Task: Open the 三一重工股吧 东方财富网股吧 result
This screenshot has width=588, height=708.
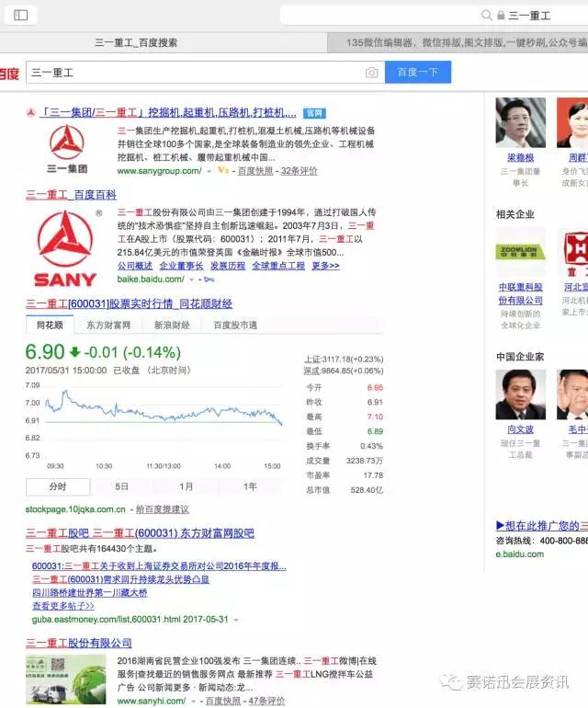Action: 140,533
